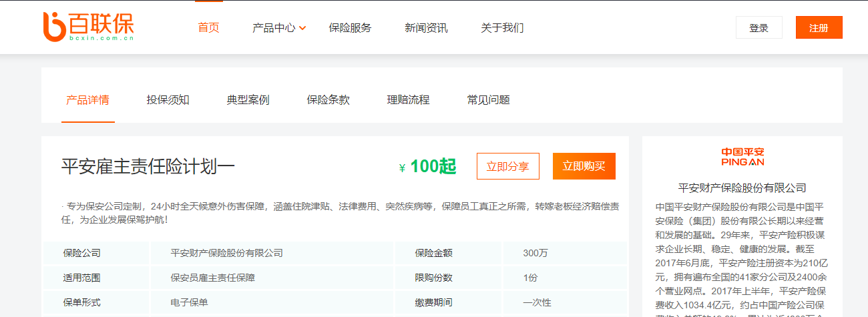This screenshot has height=317, width=868.
Task: Open 新闻资讯 in the navigation bar
Action: tap(426, 28)
